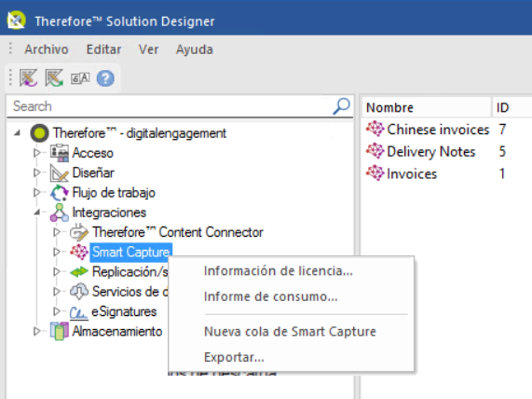Open the Ayuda menu
Viewport: 532px width, 399px height.
coord(195,49)
